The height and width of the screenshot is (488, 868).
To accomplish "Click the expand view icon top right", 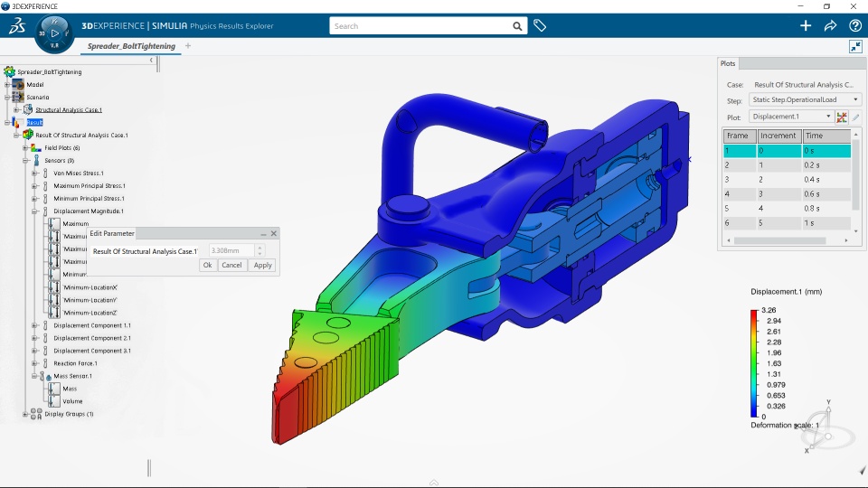I will [x=856, y=46].
